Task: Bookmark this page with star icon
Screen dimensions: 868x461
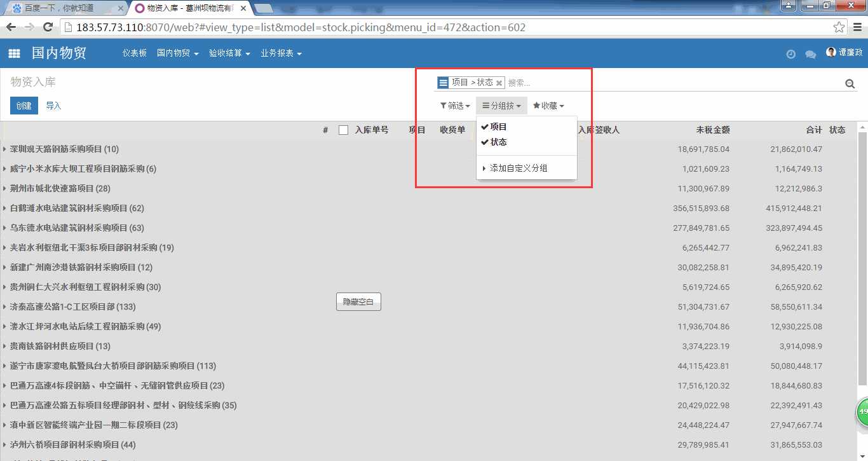Action: (x=839, y=27)
